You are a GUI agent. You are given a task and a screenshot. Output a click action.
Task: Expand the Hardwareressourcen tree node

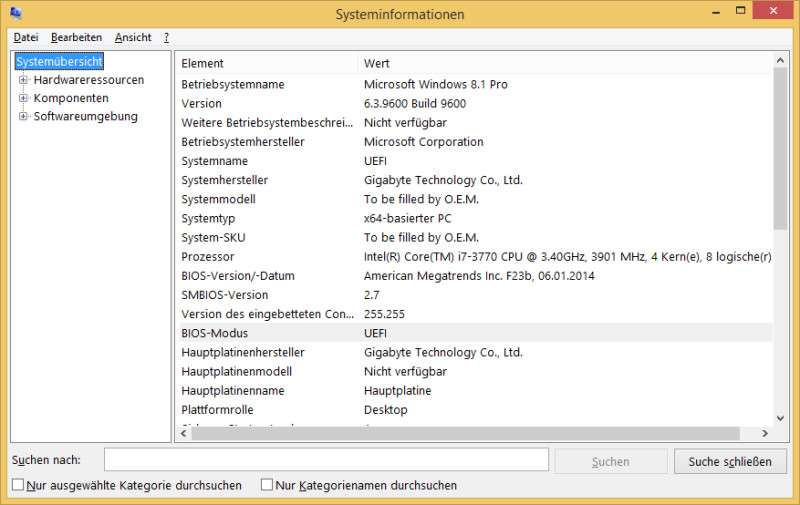click(23, 80)
